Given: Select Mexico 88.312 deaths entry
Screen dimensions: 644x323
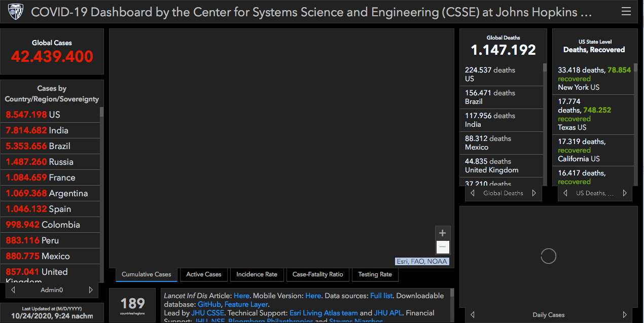Looking at the screenshot, I should pos(501,143).
